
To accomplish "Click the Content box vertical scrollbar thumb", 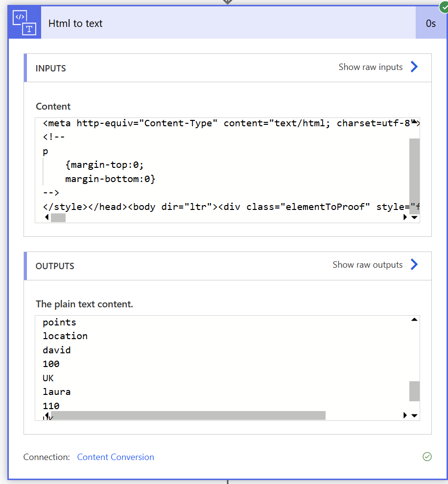I will 414,176.
